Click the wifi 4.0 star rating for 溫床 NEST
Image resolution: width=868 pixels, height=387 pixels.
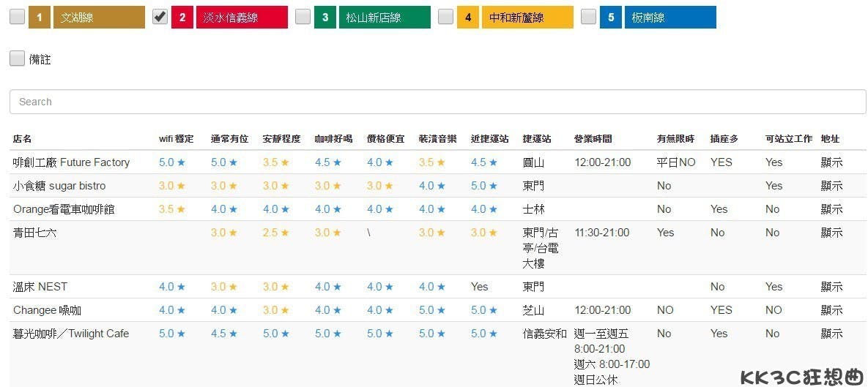tap(172, 287)
